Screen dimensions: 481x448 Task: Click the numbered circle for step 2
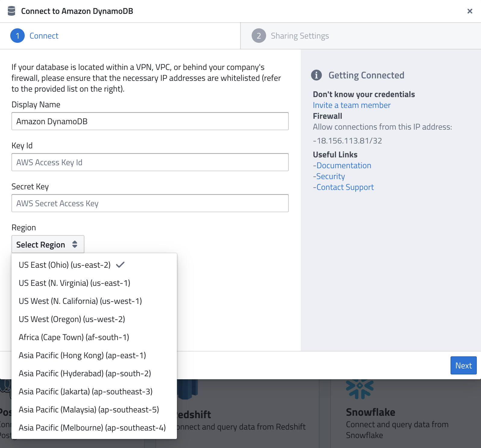coord(259,35)
